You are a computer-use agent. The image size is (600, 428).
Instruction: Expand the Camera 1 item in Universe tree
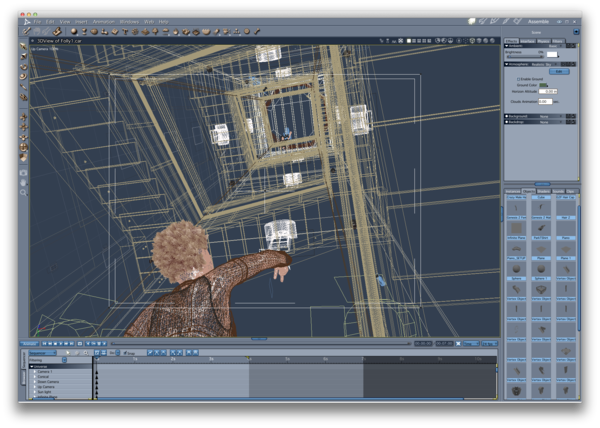click(x=35, y=371)
